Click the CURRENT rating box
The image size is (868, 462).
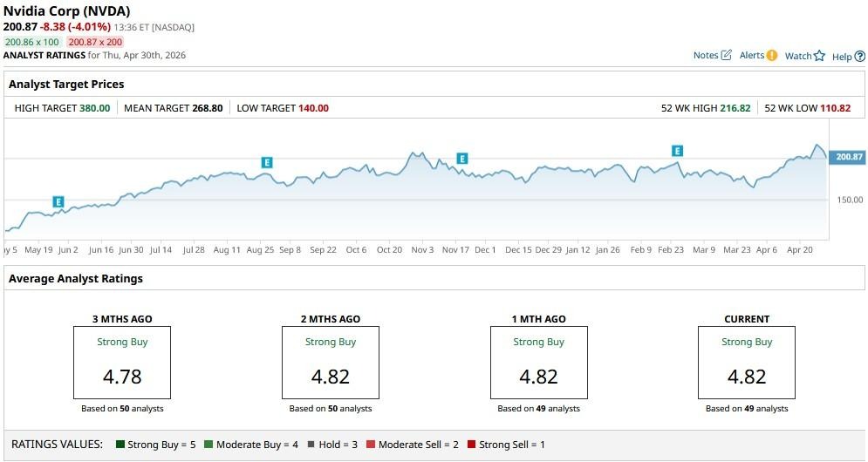click(x=747, y=363)
